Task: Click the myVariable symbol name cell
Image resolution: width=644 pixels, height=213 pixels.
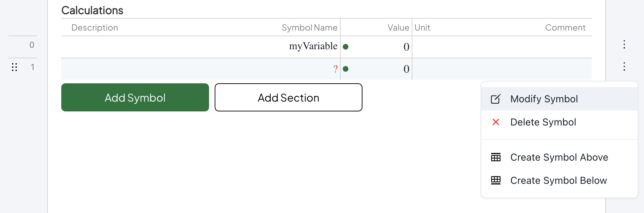Action: click(313, 46)
